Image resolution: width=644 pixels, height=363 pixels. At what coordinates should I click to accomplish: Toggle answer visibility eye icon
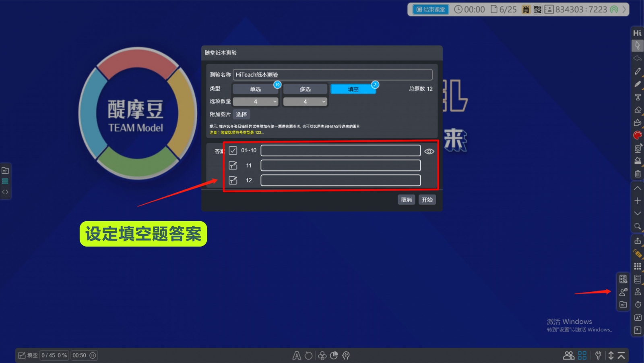tap(429, 151)
